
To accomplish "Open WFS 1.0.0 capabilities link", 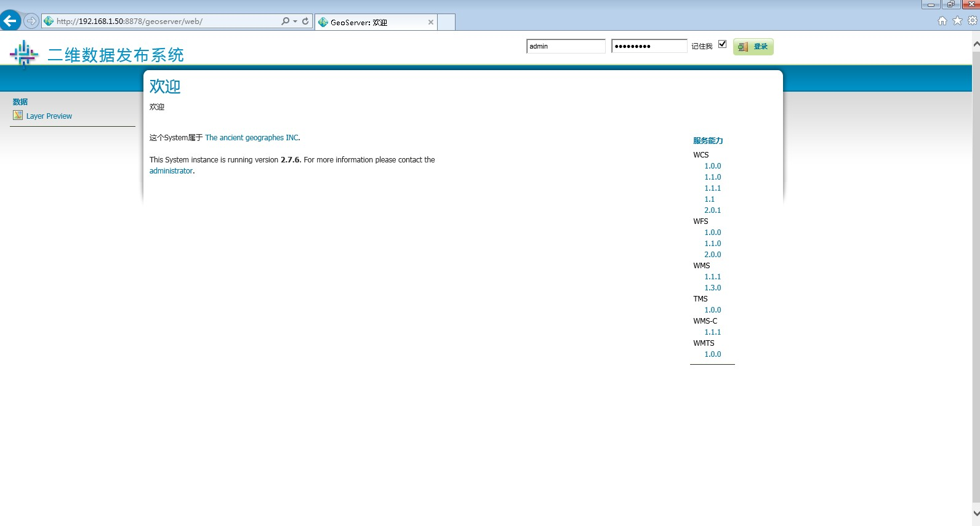I will tap(713, 233).
